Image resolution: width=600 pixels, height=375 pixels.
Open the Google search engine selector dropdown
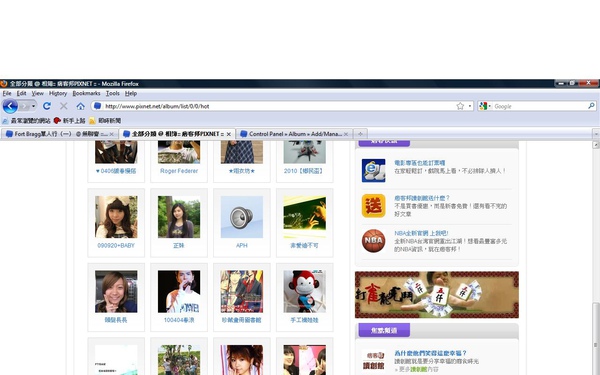point(485,106)
